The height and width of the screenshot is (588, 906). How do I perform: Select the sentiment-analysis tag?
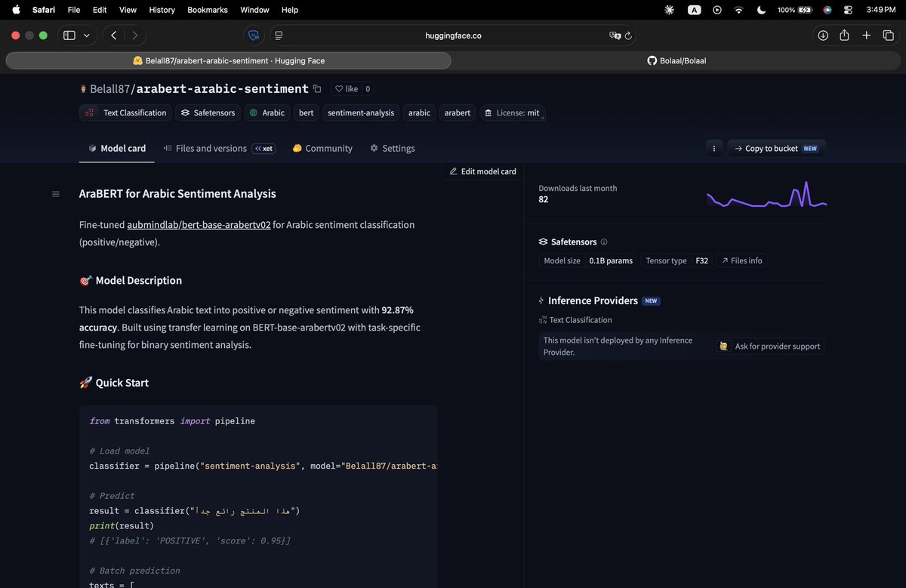click(x=361, y=112)
